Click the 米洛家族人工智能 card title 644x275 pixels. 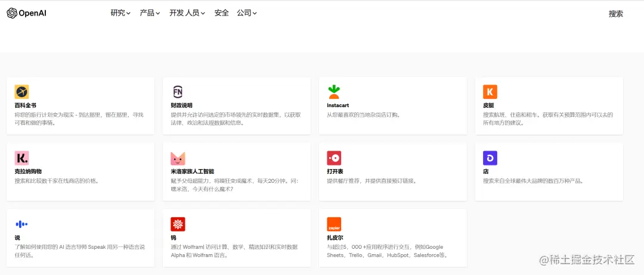pyautogui.click(x=192, y=171)
